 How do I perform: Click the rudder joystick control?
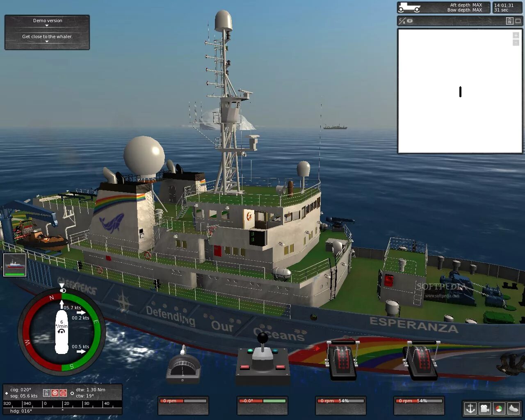coord(262,358)
